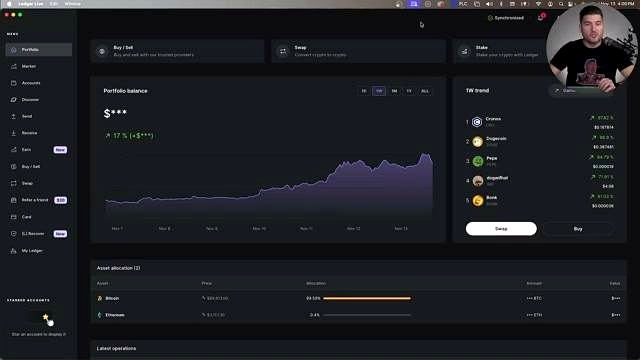Select the 1Y chart range

pos(409,91)
